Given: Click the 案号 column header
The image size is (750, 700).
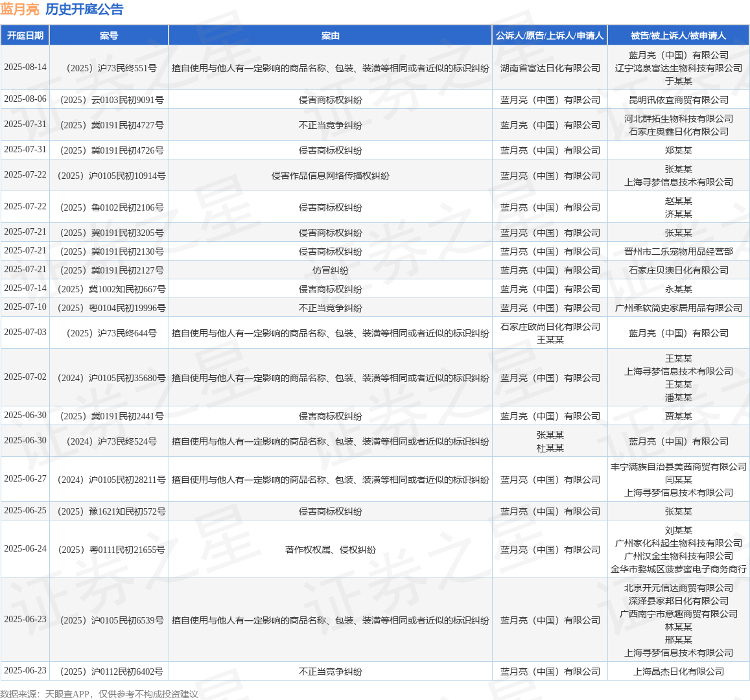Looking at the screenshot, I should pos(108,36).
